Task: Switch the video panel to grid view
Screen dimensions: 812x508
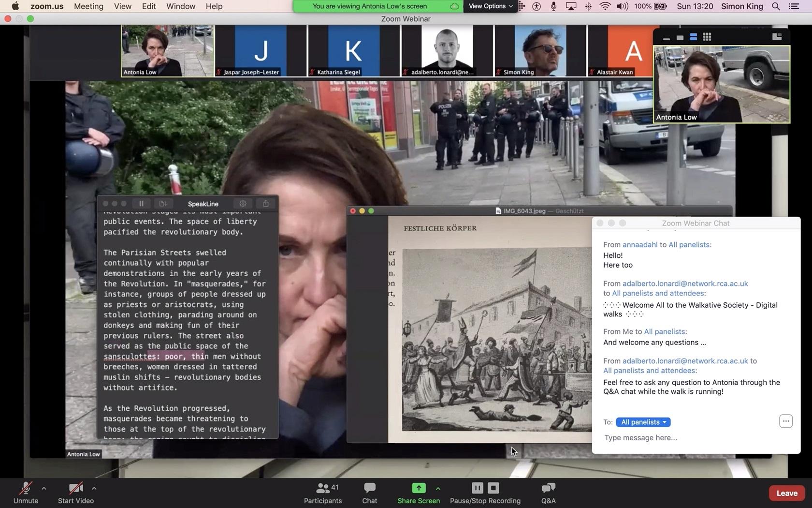Action: [707, 37]
